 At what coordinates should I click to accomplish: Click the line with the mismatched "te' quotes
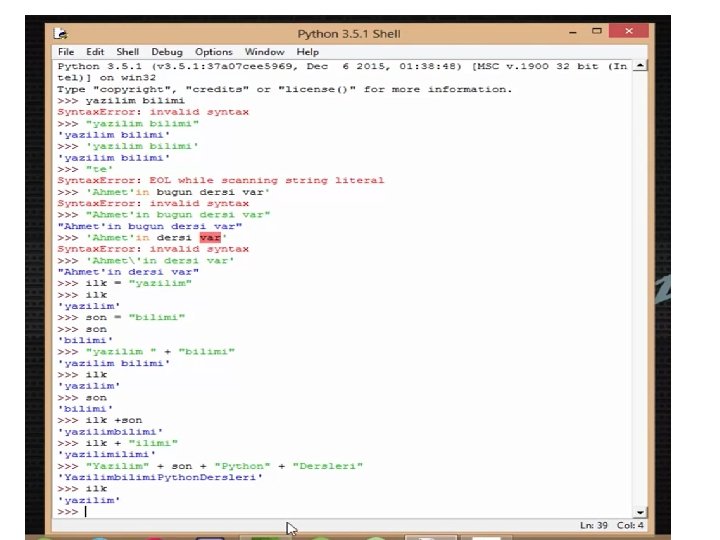point(85,169)
